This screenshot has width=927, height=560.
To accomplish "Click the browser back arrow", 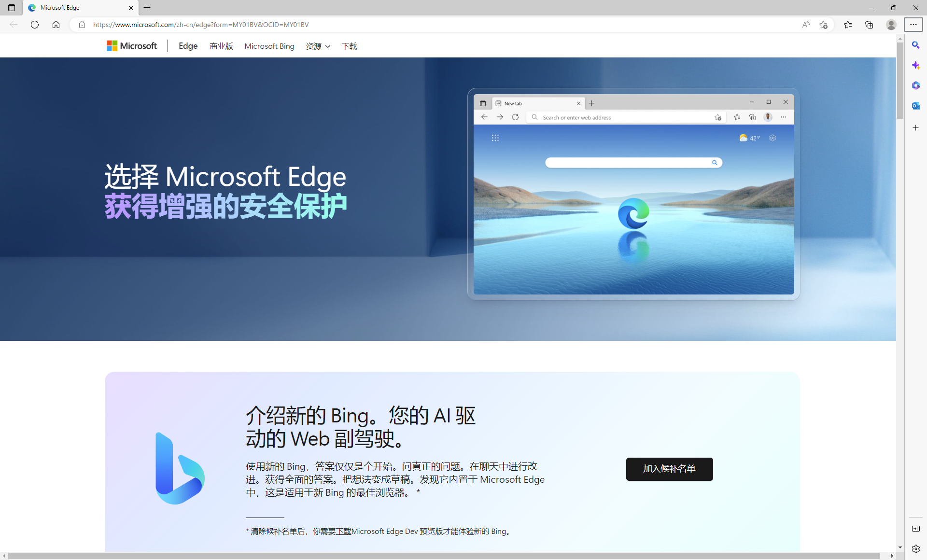I will [x=14, y=25].
